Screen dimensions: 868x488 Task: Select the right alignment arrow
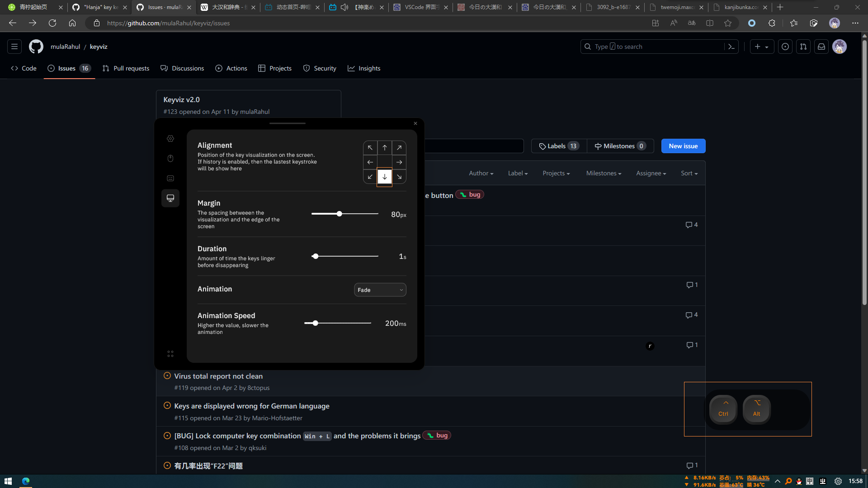(399, 162)
